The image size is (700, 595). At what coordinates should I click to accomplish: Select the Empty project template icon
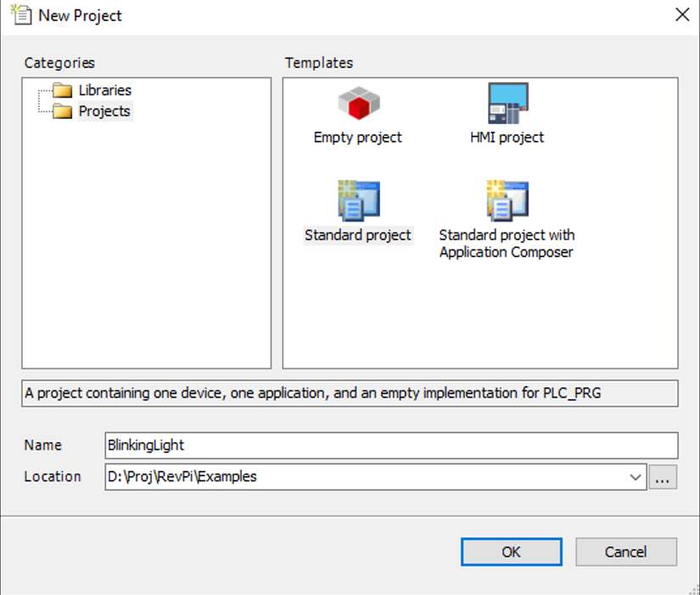(358, 104)
